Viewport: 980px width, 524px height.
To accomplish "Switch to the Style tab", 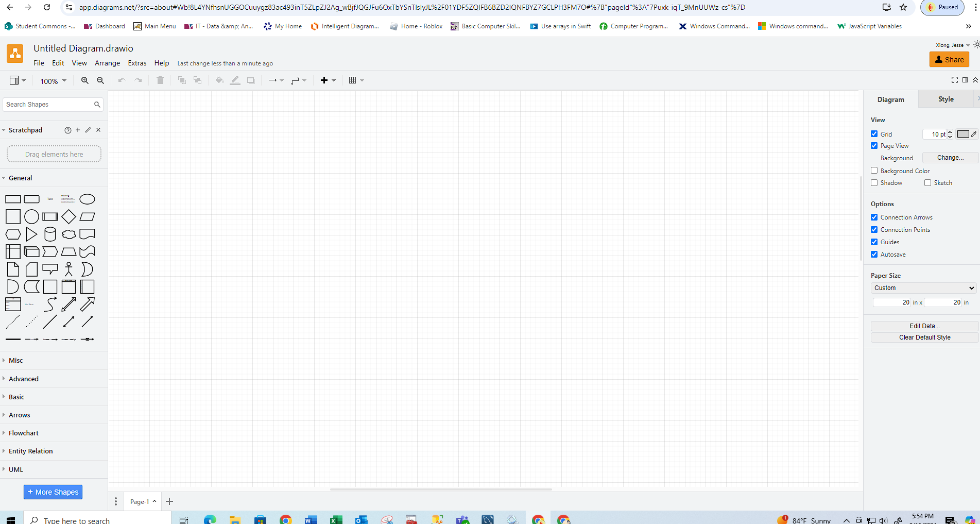I will [x=945, y=99].
